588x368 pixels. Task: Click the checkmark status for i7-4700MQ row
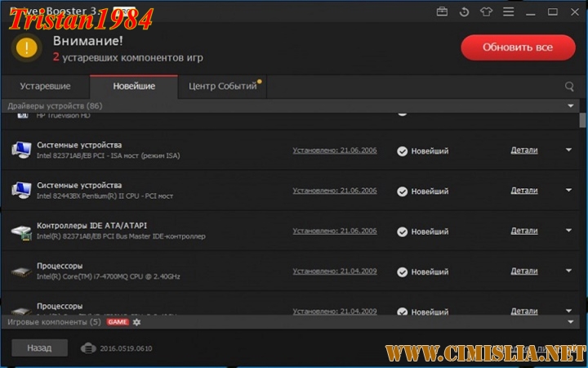pos(403,272)
